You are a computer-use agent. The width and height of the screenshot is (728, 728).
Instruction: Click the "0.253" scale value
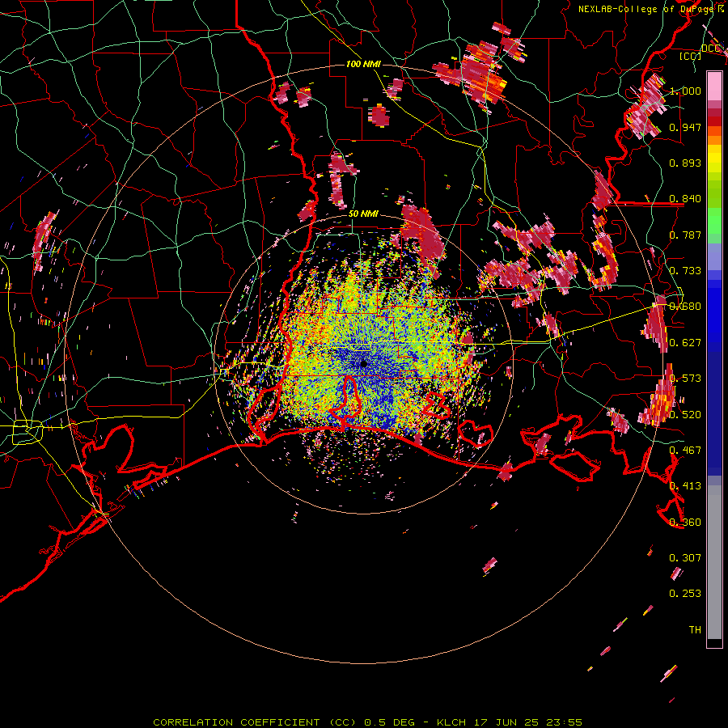point(685,594)
